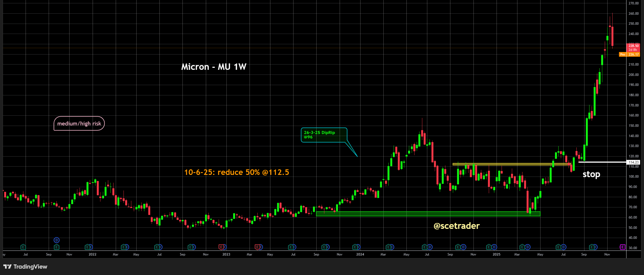Open the dividend marker before Nov 2024
This screenshot has height=275, width=644.
click(463, 247)
